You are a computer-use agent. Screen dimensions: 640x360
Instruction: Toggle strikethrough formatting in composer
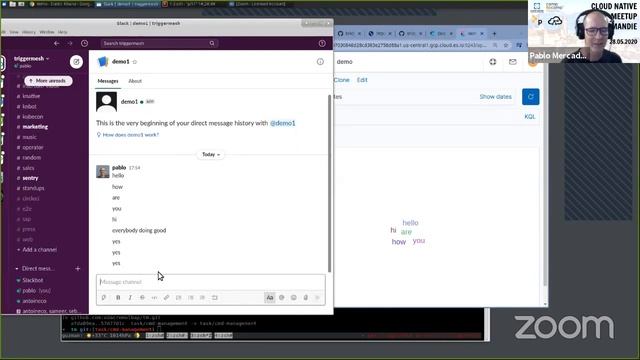tap(142, 298)
